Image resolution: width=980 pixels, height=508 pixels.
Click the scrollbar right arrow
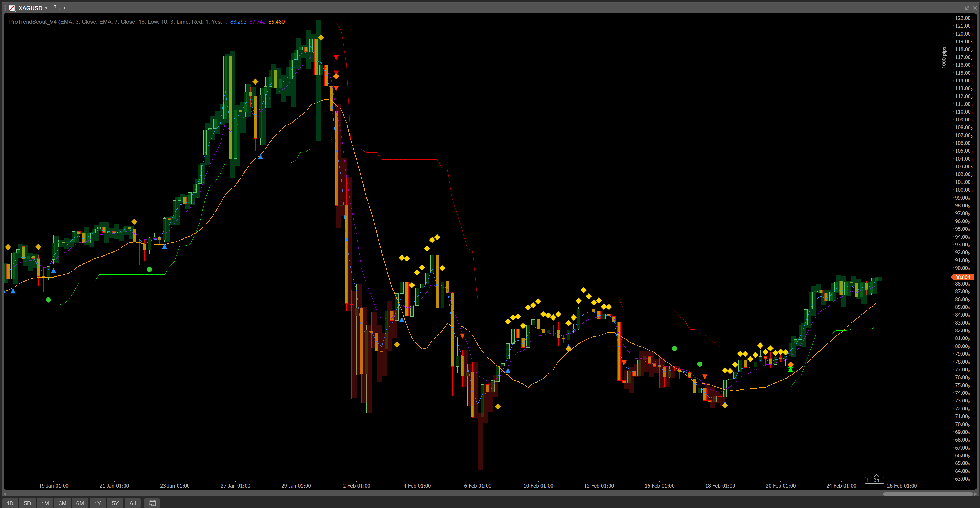(x=975, y=494)
